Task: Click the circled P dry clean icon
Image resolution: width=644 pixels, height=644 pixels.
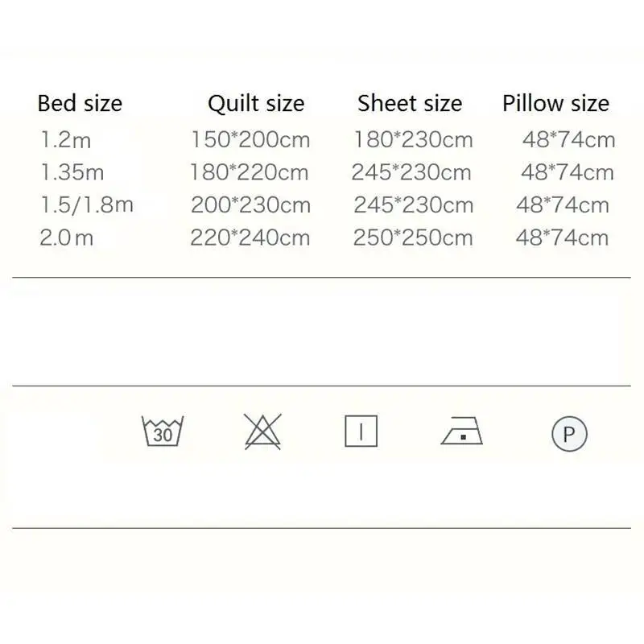Action: (569, 434)
